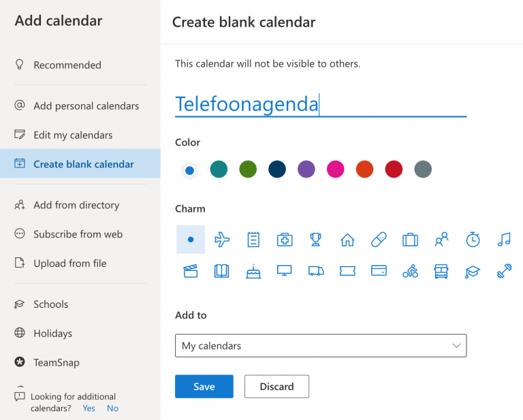This screenshot has width=523, height=420.
Task: Select the music note charm
Action: tap(504, 240)
